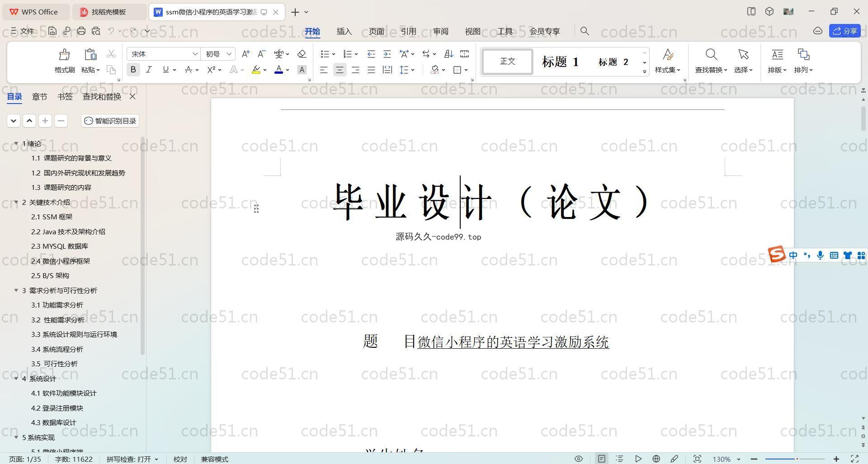The image size is (868, 464).
Task: Click the Sogou input method S icon
Action: tap(777, 254)
